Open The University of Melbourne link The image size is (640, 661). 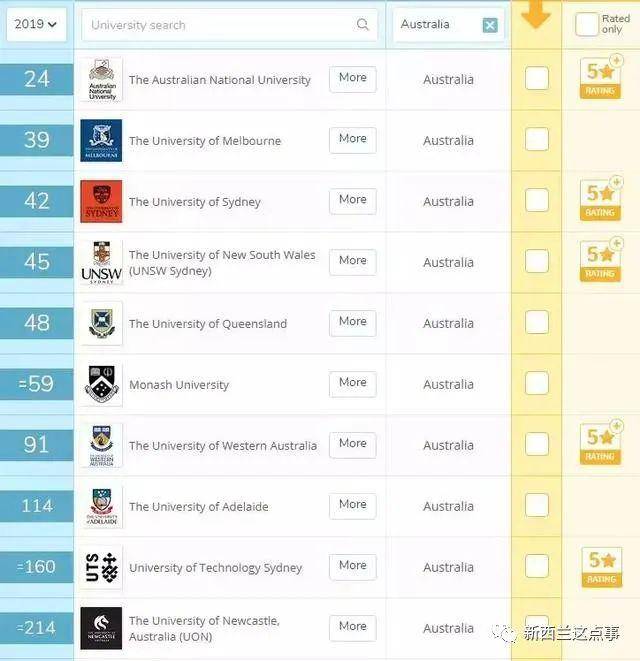[x=205, y=141]
